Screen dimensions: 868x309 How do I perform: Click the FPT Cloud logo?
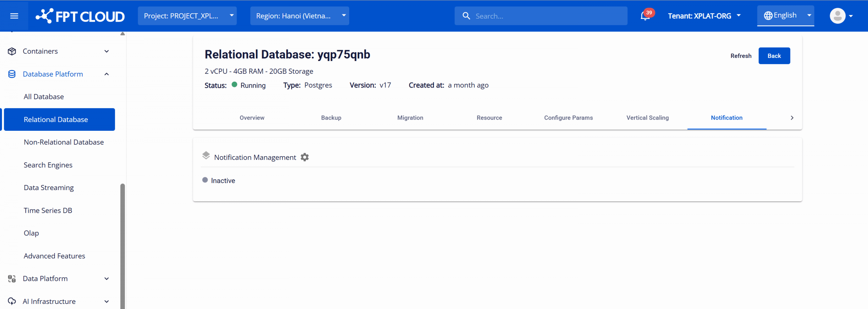[80, 16]
